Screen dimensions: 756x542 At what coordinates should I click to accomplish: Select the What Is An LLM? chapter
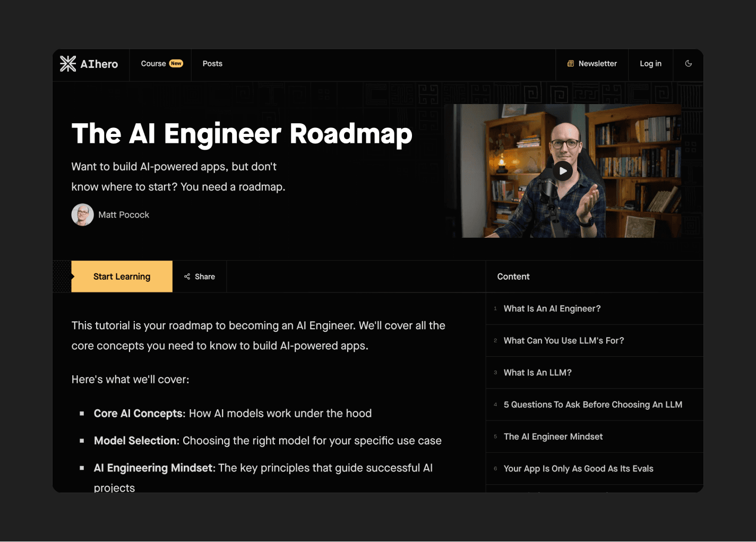click(x=537, y=372)
